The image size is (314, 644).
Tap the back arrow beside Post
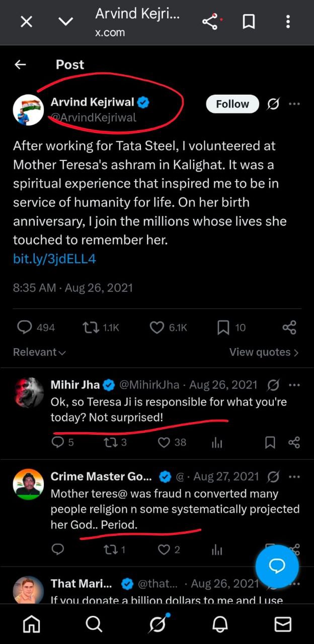pyautogui.click(x=20, y=64)
